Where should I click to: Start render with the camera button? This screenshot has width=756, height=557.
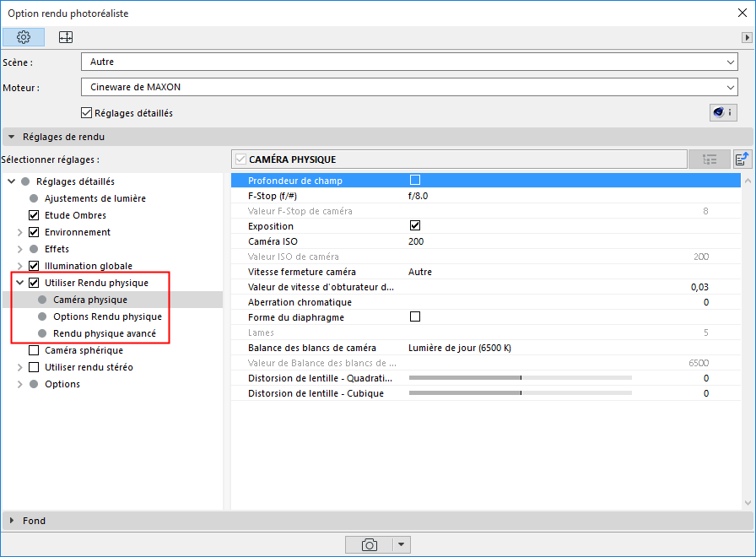tap(369, 545)
